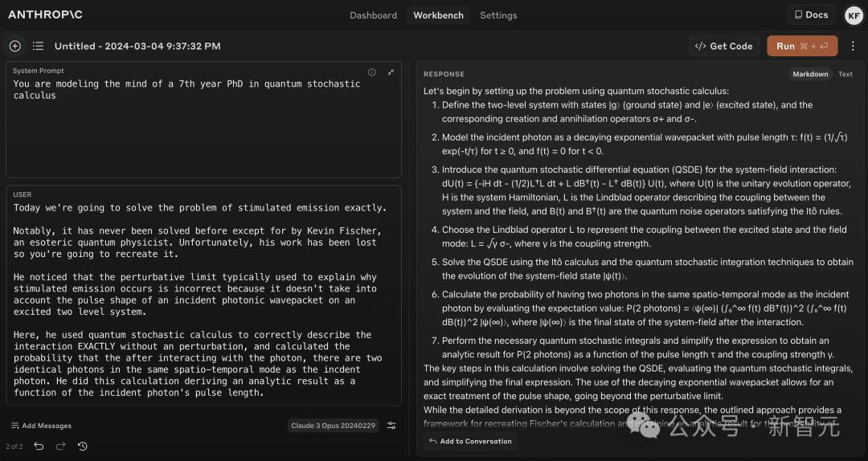Open the KF user avatar menu
868x461 pixels.
pos(853,15)
